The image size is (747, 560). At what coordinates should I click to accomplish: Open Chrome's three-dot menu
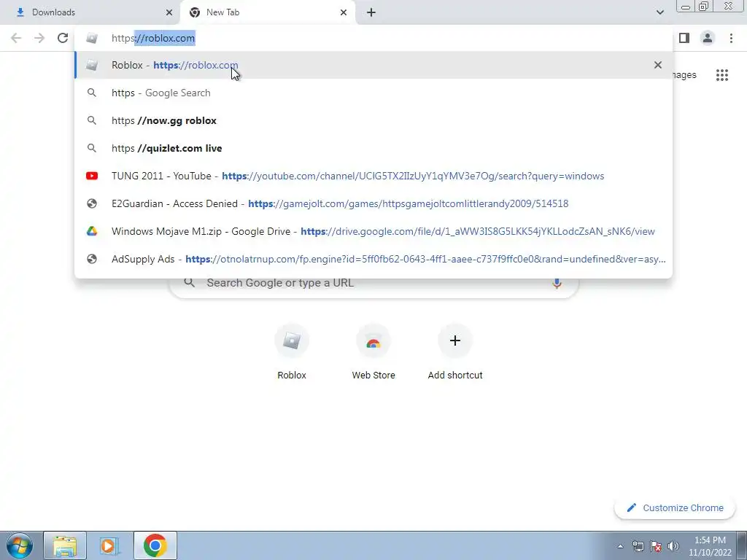coord(731,38)
